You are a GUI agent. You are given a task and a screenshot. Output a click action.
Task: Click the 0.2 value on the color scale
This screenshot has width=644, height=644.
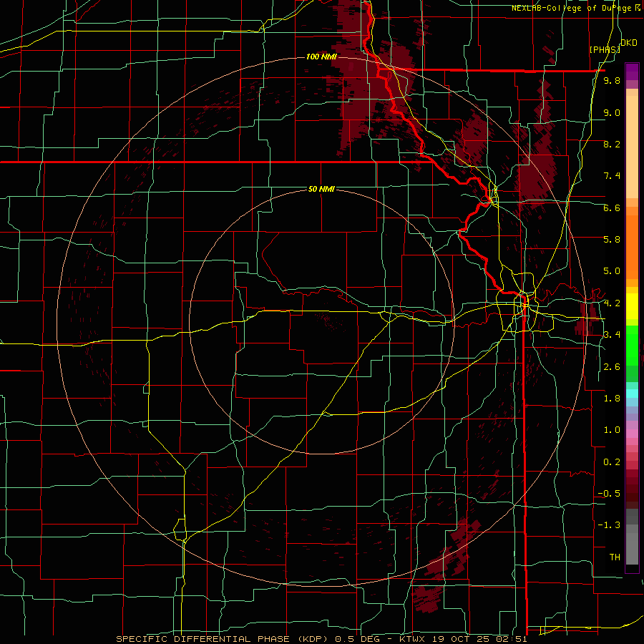click(x=612, y=462)
